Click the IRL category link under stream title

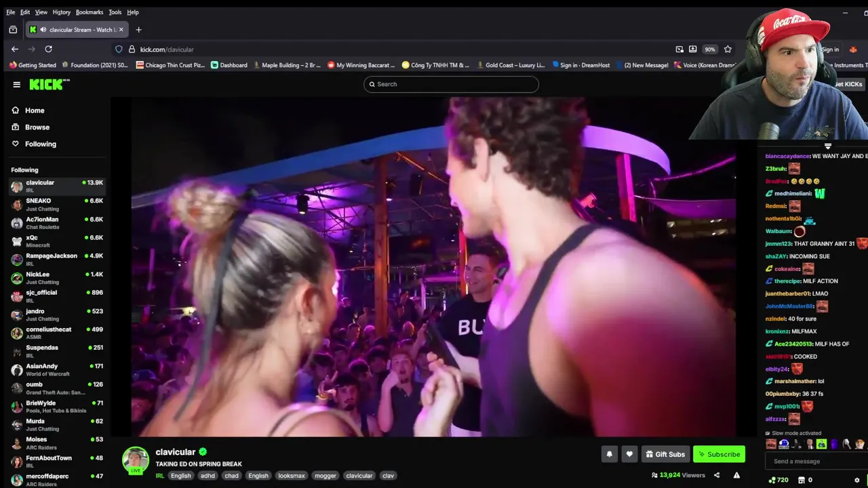(160, 476)
